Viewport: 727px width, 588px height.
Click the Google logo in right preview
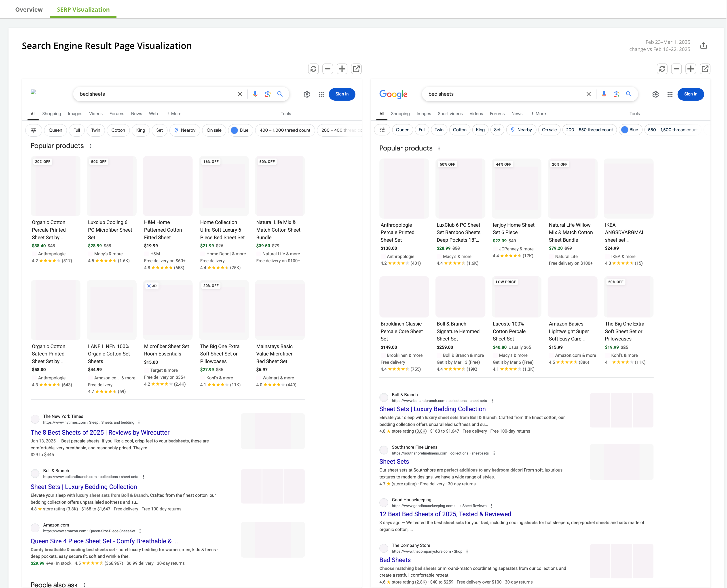click(393, 94)
